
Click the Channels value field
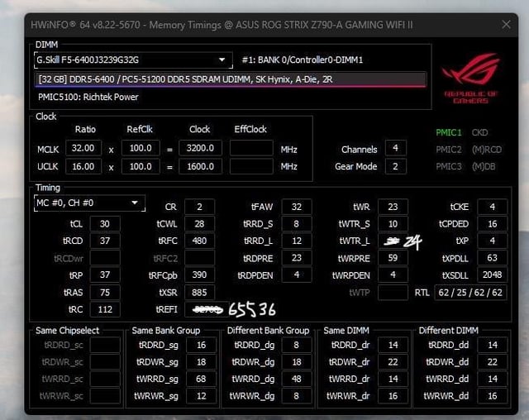click(395, 148)
